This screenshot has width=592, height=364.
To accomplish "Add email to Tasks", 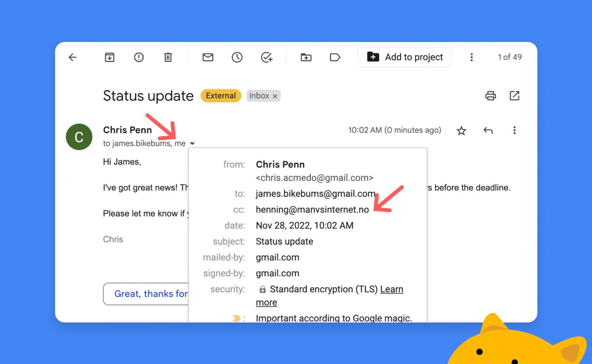I will (266, 57).
